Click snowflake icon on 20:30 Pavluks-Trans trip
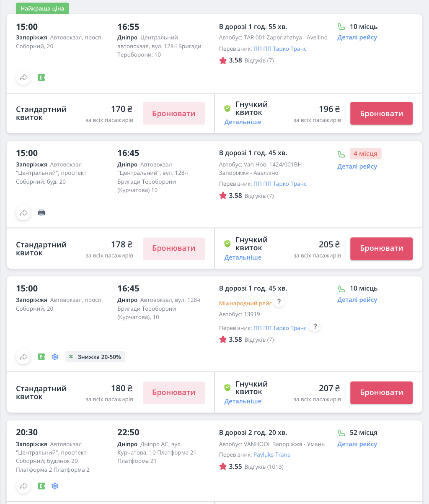429x504 pixels. [x=55, y=486]
